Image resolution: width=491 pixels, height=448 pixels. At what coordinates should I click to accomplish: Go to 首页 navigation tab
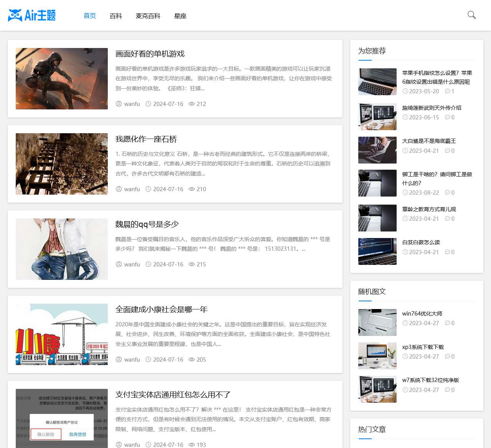pos(90,16)
